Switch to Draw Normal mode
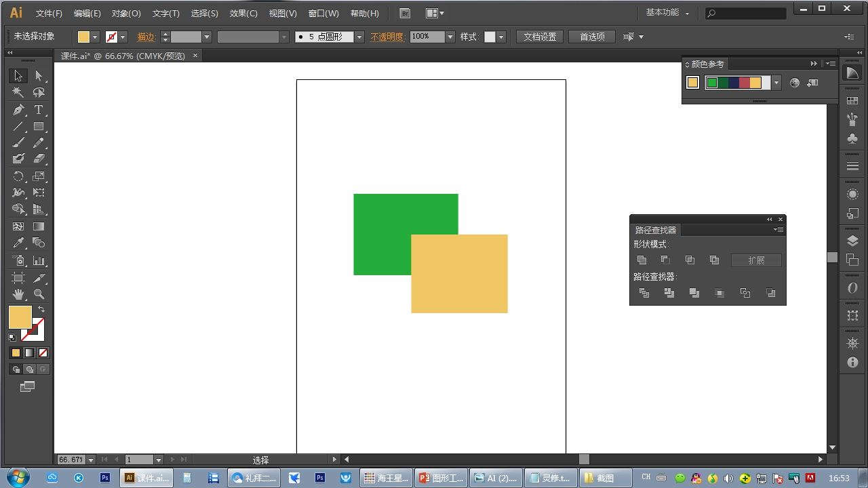This screenshot has height=488, width=868. click(16, 369)
